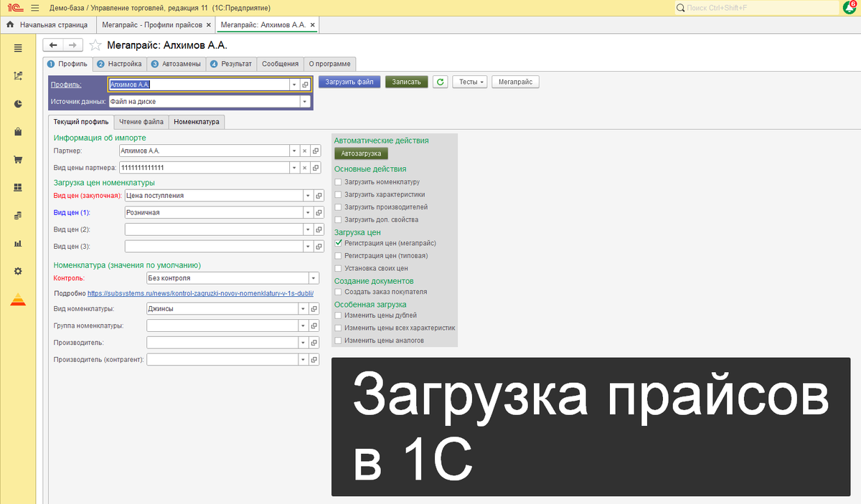
Task: Open the orange pyramid Мегапрайс sidebar icon
Action: click(18, 300)
